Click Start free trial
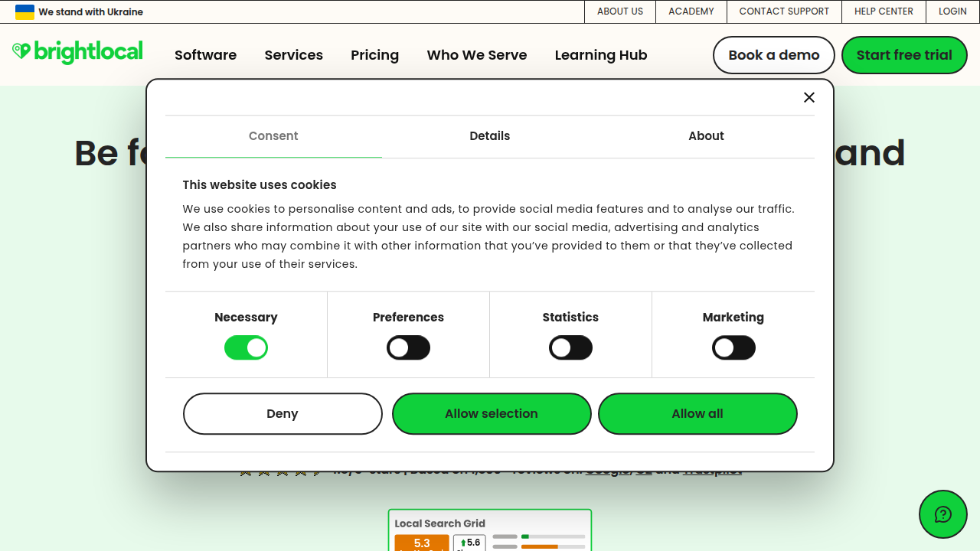980x551 pixels. [904, 55]
